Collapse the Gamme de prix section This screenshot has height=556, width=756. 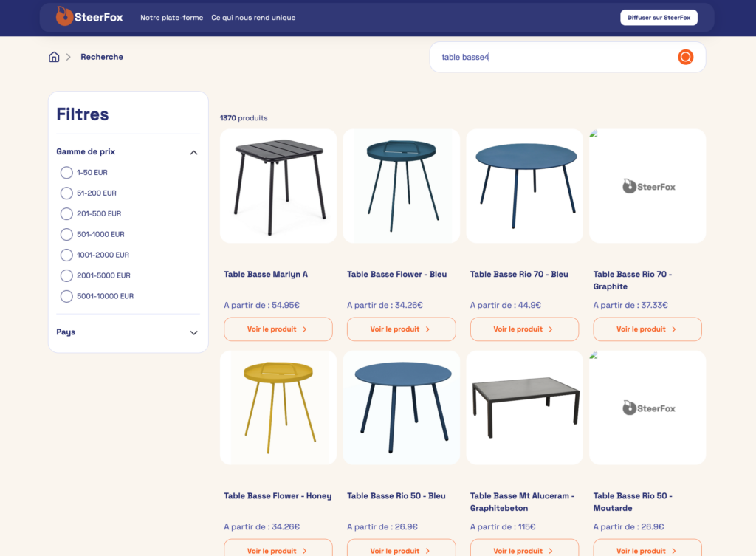[193, 152]
